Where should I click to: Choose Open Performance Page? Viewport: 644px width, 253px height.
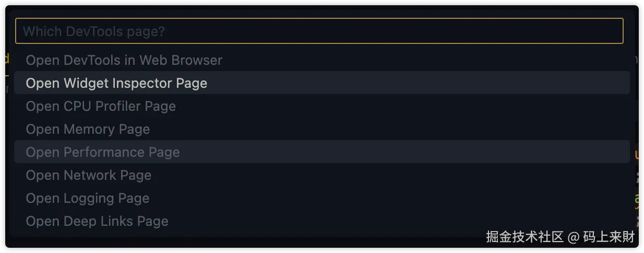103,152
